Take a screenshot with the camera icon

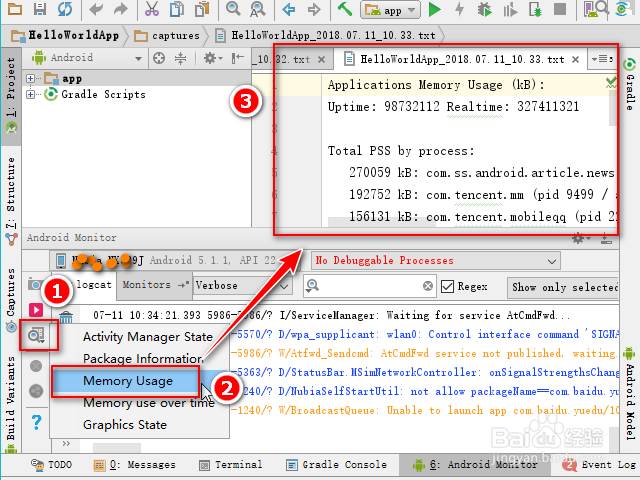(36, 284)
